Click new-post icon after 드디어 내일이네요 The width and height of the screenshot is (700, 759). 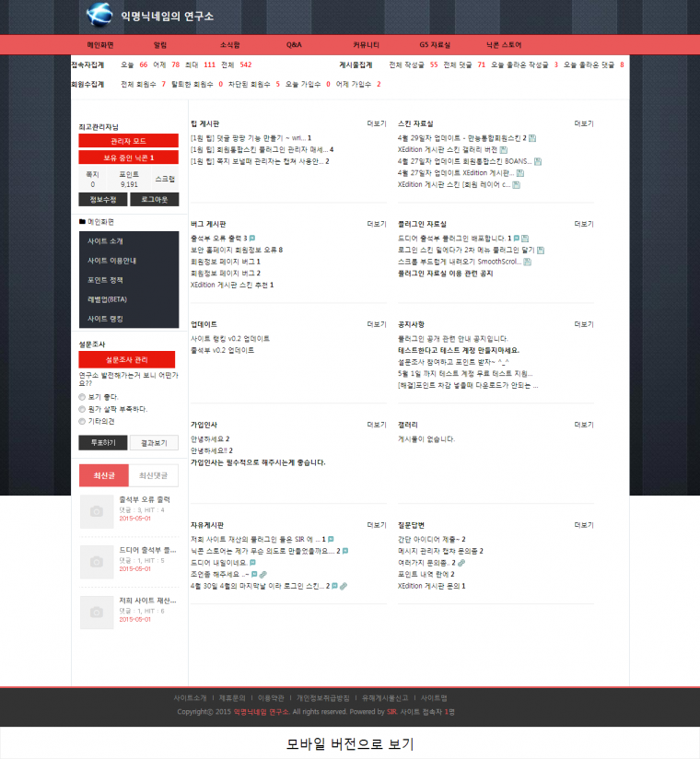(252, 563)
